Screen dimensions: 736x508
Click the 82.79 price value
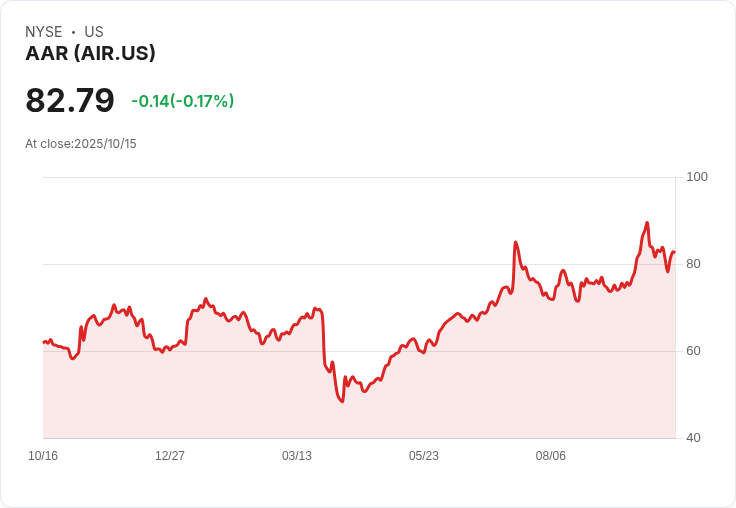(x=70, y=100)
